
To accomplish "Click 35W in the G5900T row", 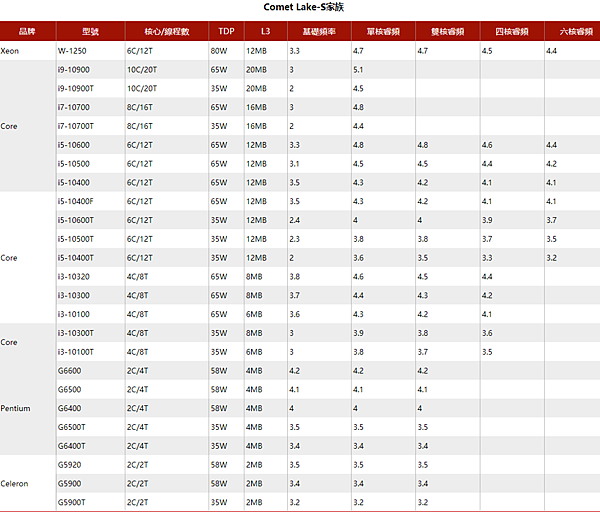I will 218,502.
